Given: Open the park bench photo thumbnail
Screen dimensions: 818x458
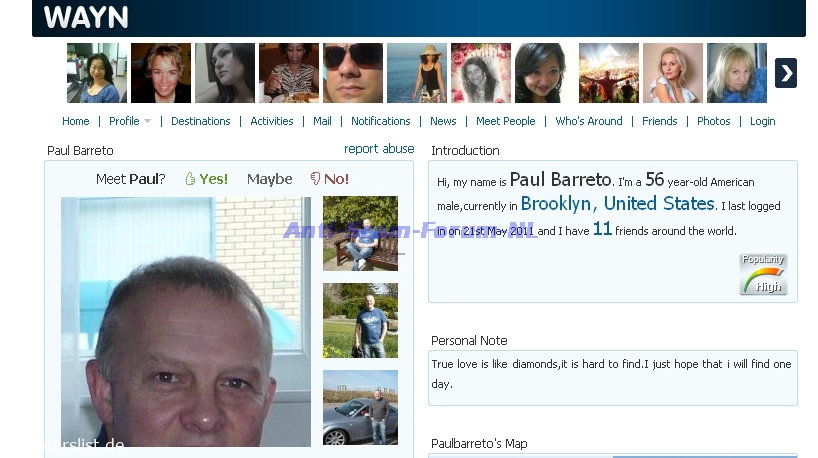Looking at the screenshot, I should 360,233.
